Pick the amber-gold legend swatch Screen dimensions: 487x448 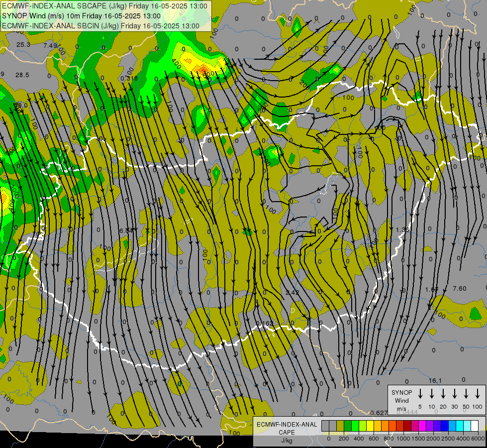pos(378,426)
